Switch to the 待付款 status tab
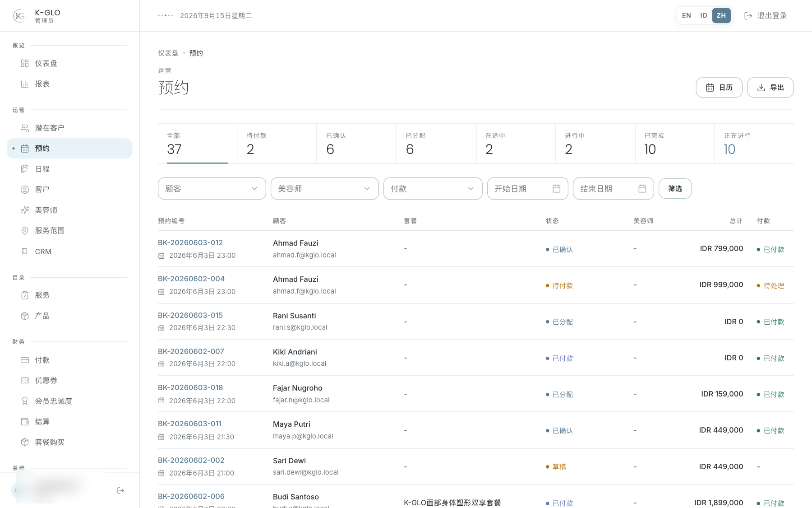Image resolution: width=812 pixels, height=508 pixels. pos(277,144)
